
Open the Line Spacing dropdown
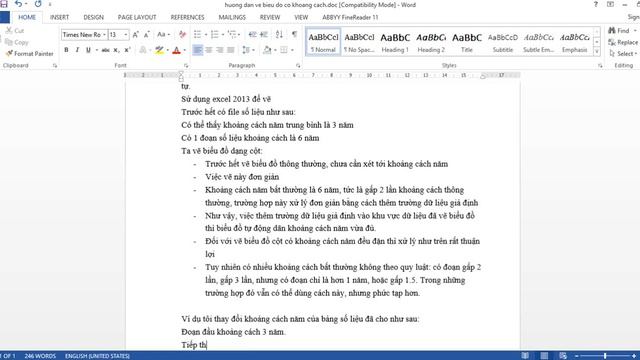click(253, 50)
